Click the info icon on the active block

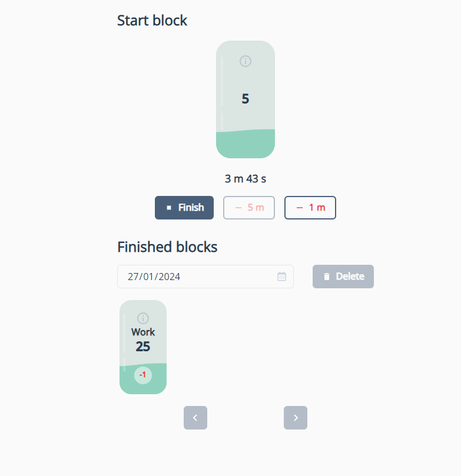point(246,61)
